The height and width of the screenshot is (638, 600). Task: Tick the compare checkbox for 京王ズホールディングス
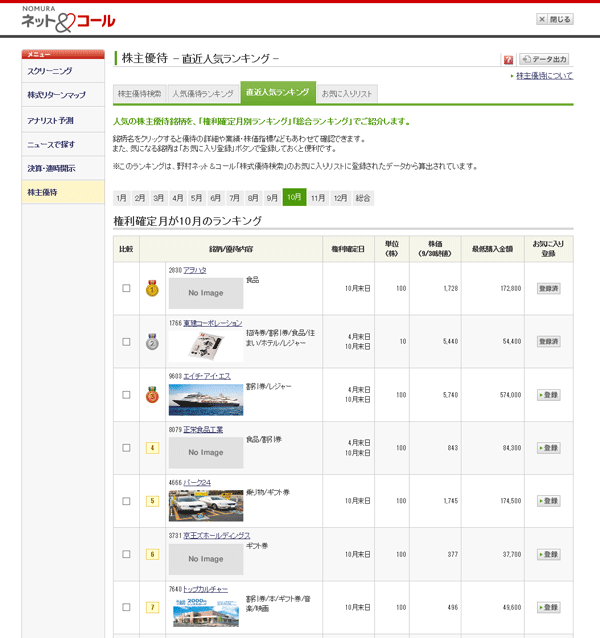click(x=127, y=554)
